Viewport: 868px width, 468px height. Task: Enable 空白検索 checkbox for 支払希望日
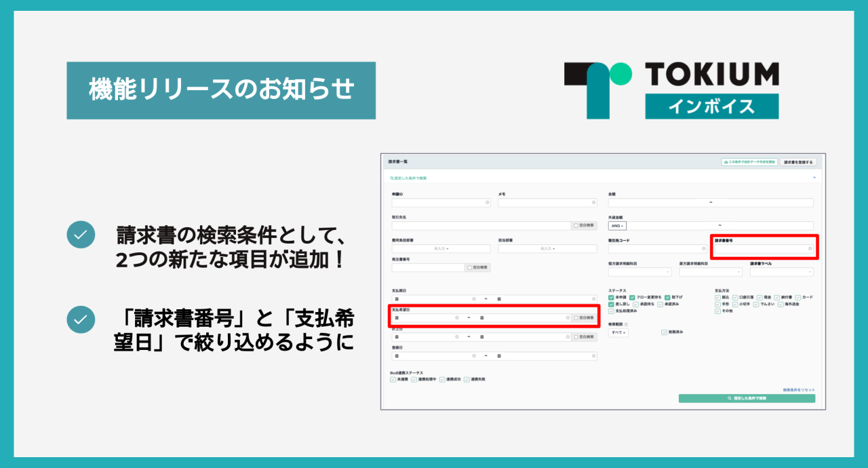coord(576,317)
